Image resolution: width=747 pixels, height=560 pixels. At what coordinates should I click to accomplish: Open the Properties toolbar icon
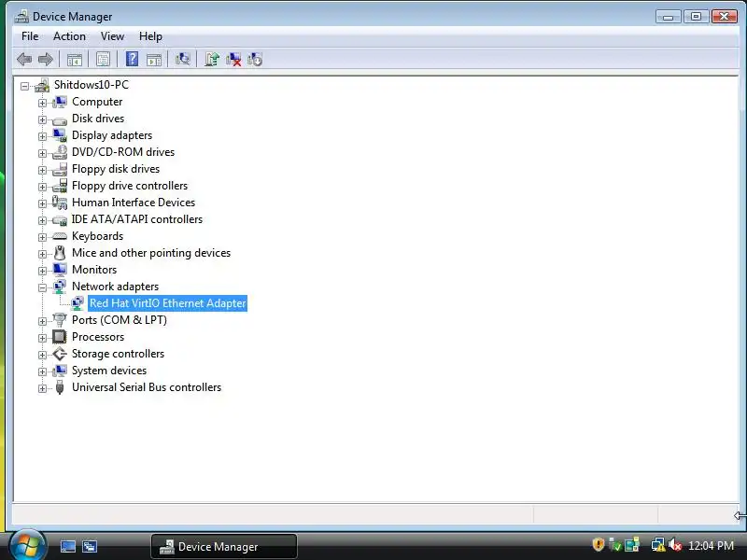[103, 60]
